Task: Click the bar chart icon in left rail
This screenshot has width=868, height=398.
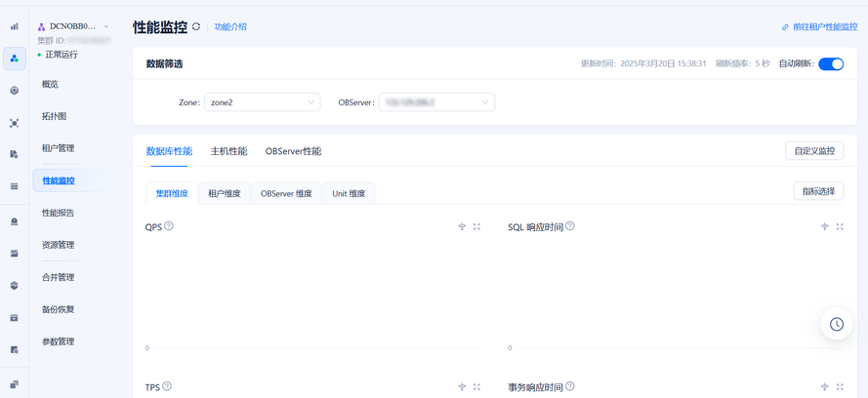Action: click(15, 26)
